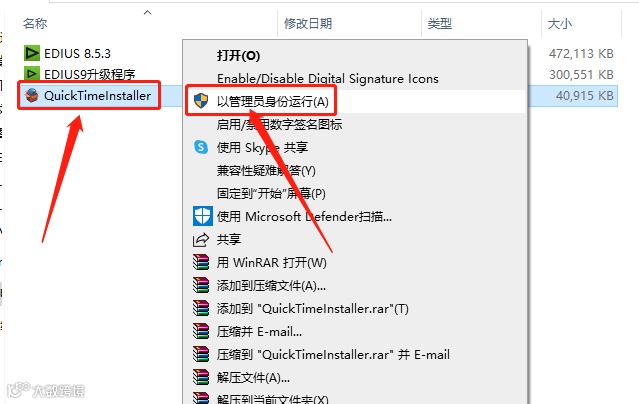
Task: Choose 压缩并 E-mail... menu entry
Action: click(x=259, y=331)
